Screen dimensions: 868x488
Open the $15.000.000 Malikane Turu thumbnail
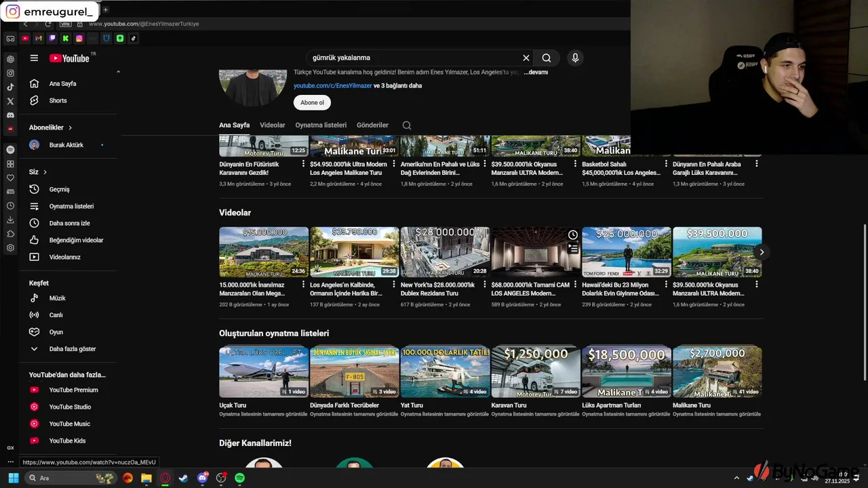click(264, 251)
